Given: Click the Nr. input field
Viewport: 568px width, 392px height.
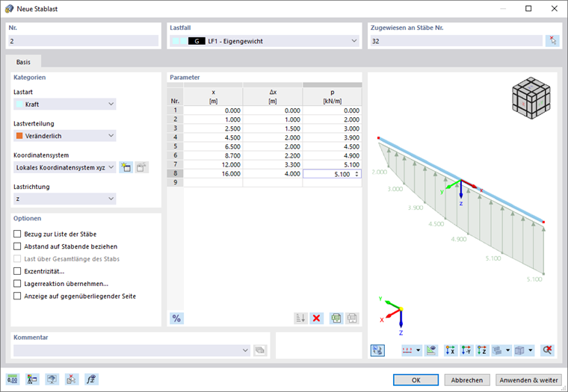Looking at the screenshot, I should (x=83, y=41).
